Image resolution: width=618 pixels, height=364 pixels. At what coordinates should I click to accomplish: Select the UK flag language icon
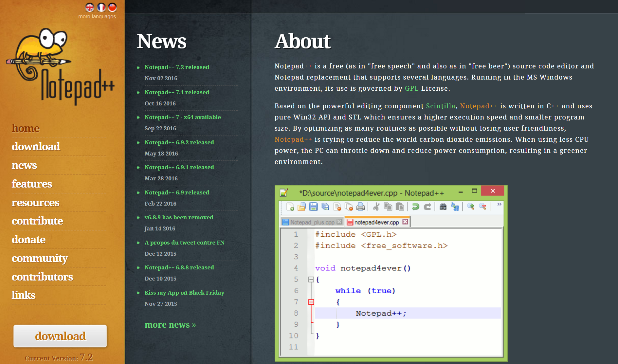point(90,7)
